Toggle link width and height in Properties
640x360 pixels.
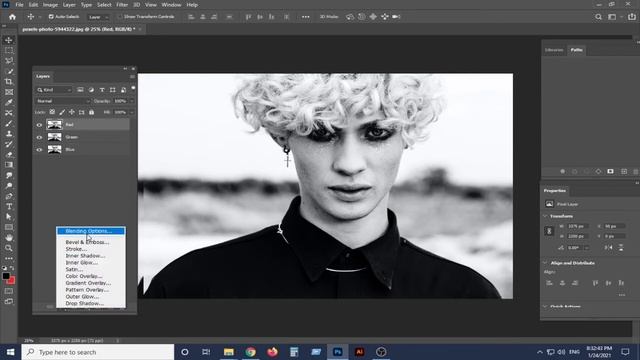click(x=549, y=231)
